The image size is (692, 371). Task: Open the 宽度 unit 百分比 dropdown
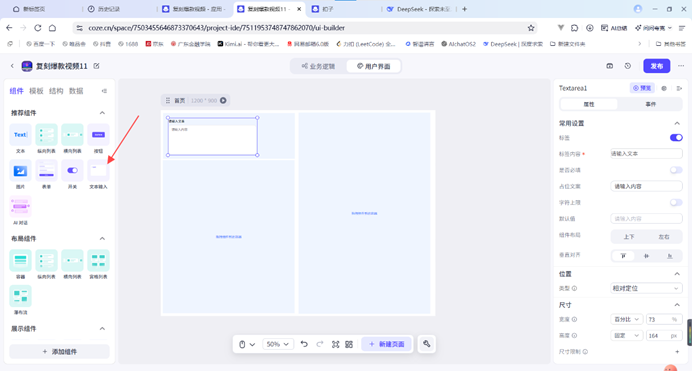point(626,319)
